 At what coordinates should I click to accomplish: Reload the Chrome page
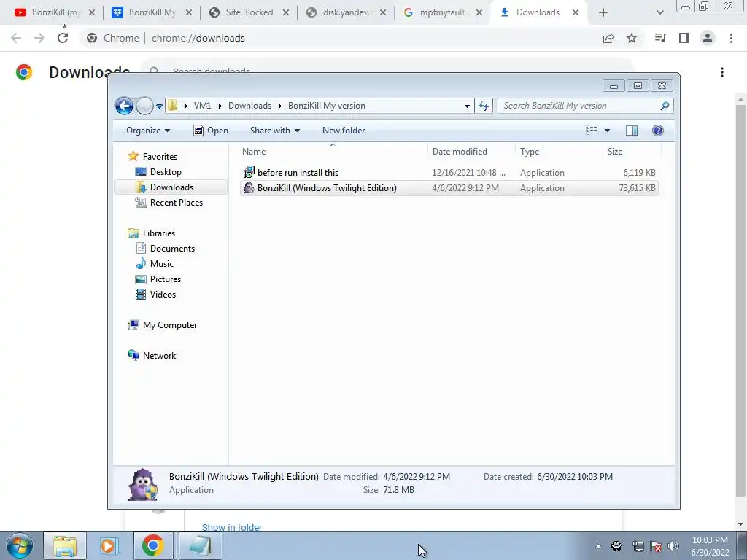click(63, 38)
